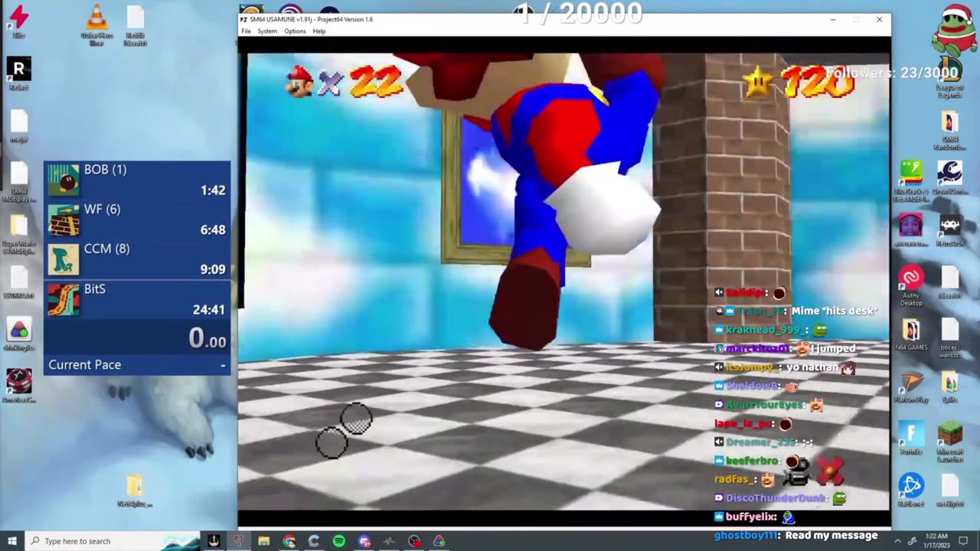Open the Battle.net desktop shortcut
Image resolution: width=980 pixels, height=551 pixels.
pyautogui.click(x=911, y=490)
